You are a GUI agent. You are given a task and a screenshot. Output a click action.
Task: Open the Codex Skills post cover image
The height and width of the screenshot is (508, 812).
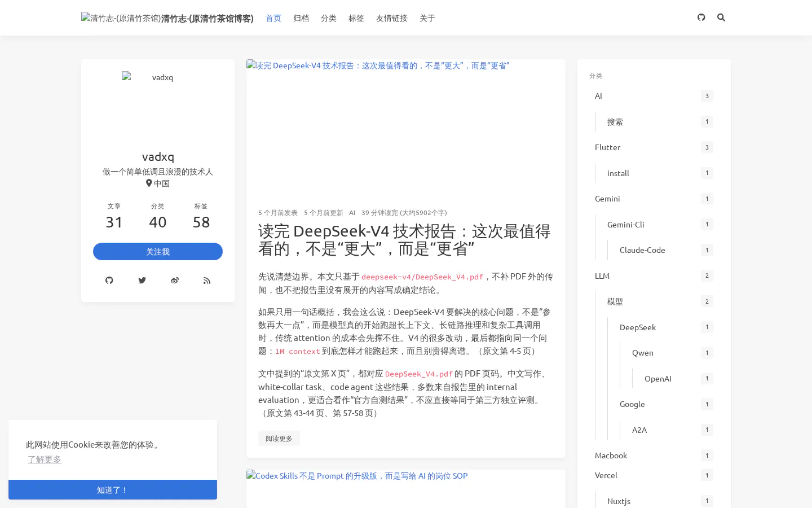click(406, 489)
